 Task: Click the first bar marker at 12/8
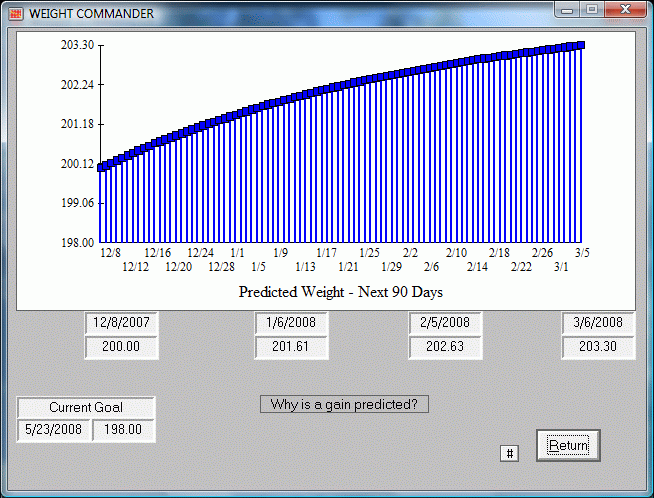[x=102, y=167]
